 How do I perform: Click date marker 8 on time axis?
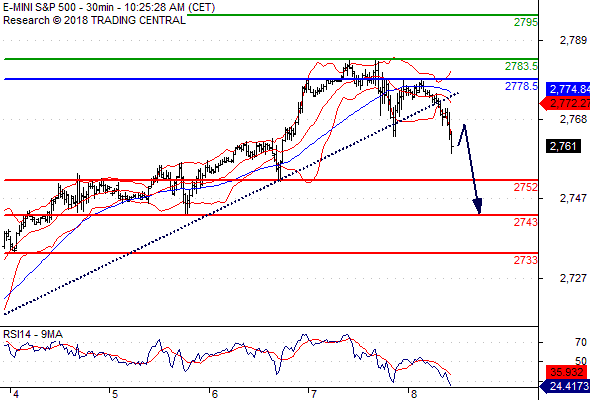414,394
